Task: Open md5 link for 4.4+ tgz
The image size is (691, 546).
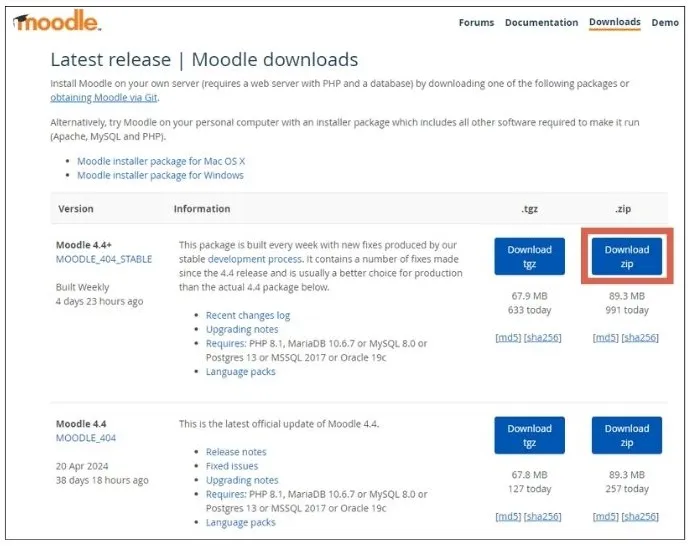Action: pos(508,338)
